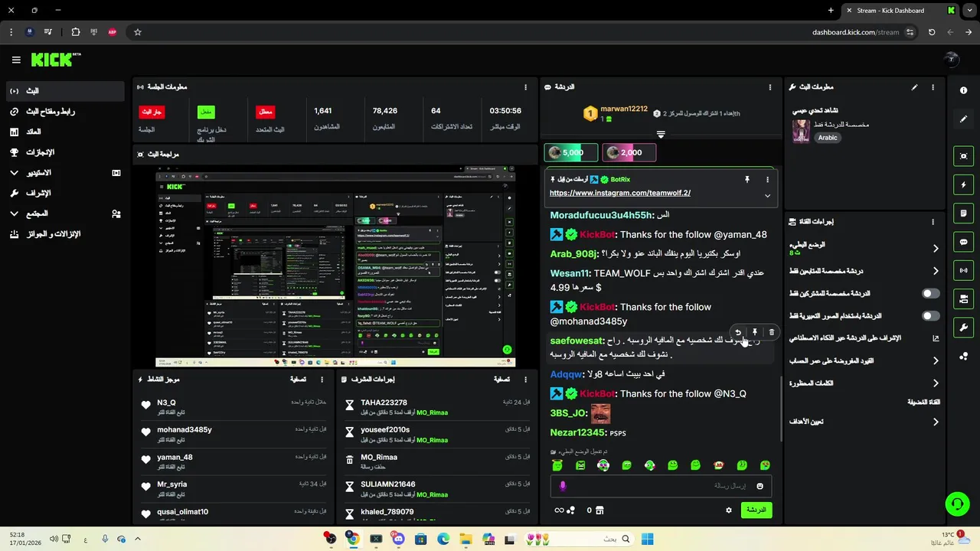Open the moderator actions three-dot menu

(525, 379)
